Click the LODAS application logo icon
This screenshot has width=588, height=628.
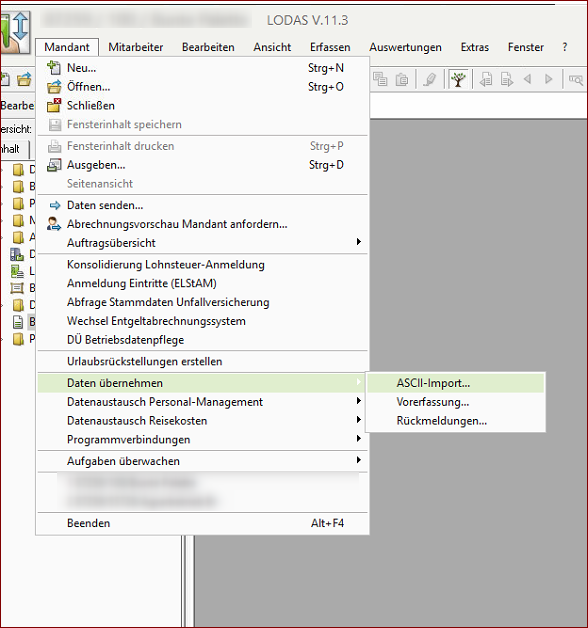pyautogui.click(x=15, y=32)
